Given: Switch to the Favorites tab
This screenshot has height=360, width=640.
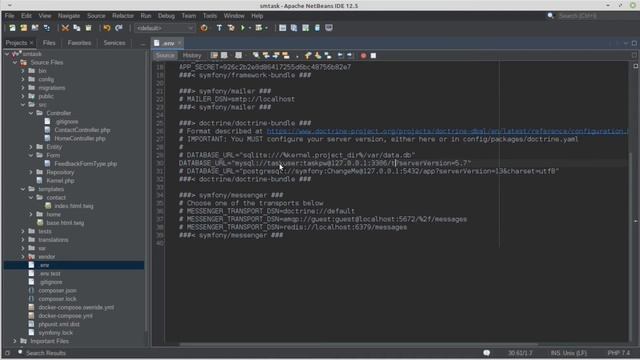Looking at the screenshot, I should pos(80,43).
